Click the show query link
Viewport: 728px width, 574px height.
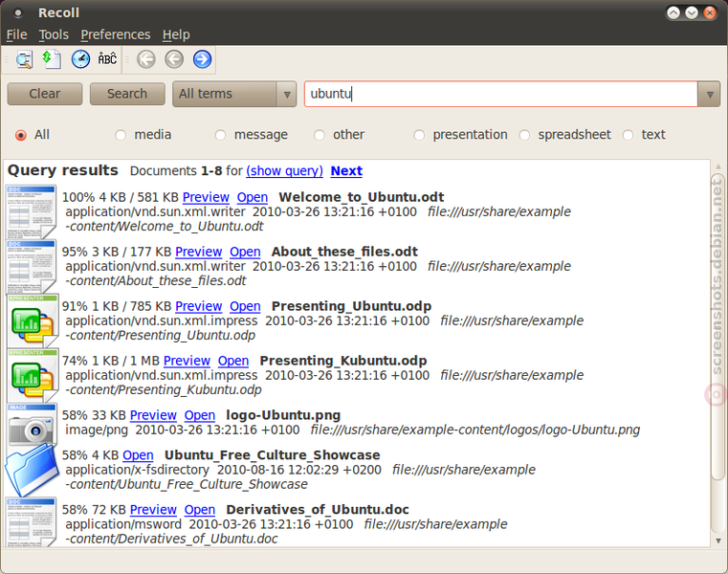(284, 171)
